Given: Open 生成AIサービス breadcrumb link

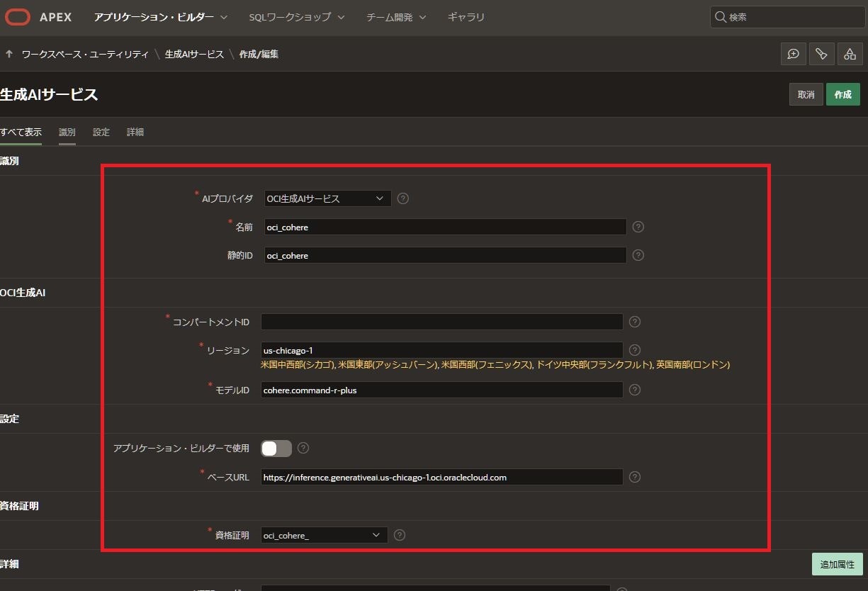Looking at the screenshot, I should pyautogui.click(x=194, y=54).
